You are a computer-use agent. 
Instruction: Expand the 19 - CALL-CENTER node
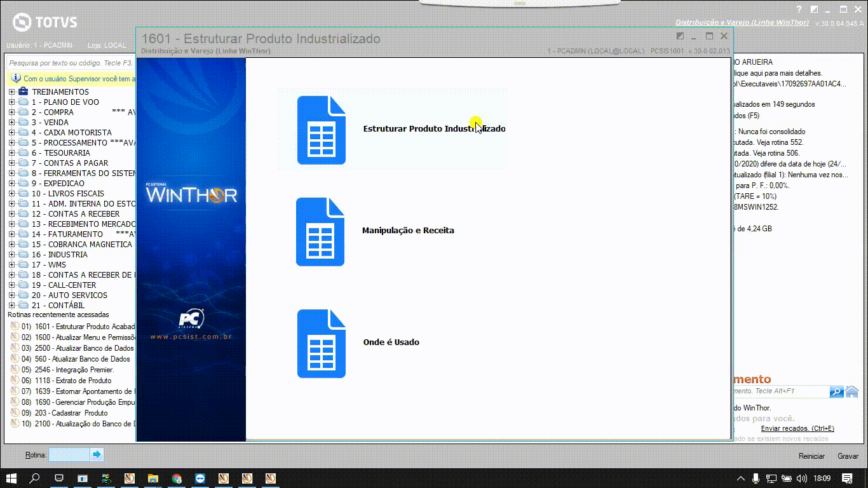click(x=11, y=285)
